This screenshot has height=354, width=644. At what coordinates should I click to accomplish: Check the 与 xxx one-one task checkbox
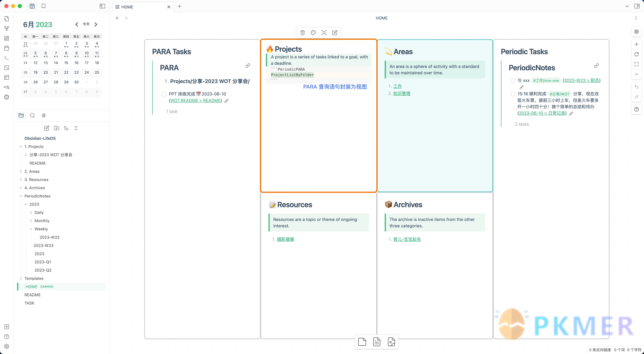pyautogui.click(x=513, y=81)
